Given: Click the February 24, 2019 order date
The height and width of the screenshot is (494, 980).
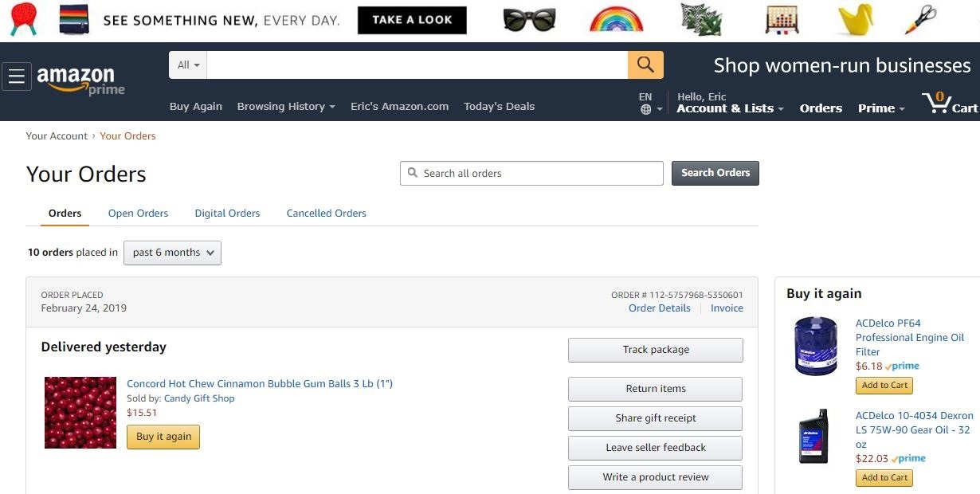Looking at the screenshot, I should 84,308.
